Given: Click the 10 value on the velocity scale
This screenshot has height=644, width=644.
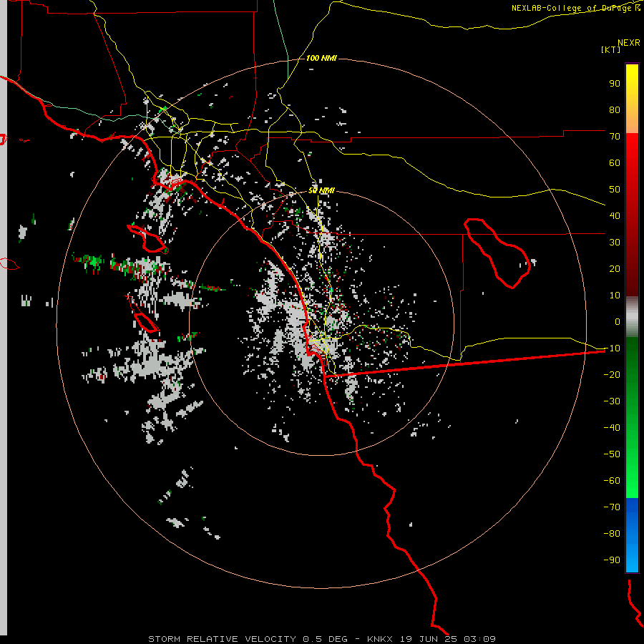Looking at the screenshot, I should [x=615, y=296].
